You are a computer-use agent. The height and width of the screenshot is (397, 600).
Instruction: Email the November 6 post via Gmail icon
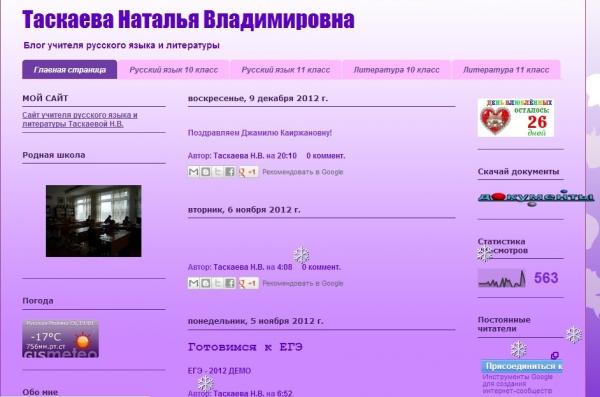pyautogui.click(x=194, y=283)
